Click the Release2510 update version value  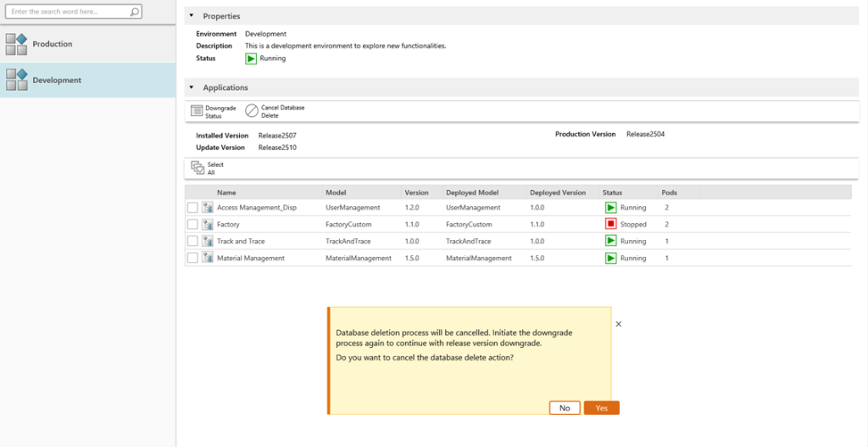tap(278, 148)
